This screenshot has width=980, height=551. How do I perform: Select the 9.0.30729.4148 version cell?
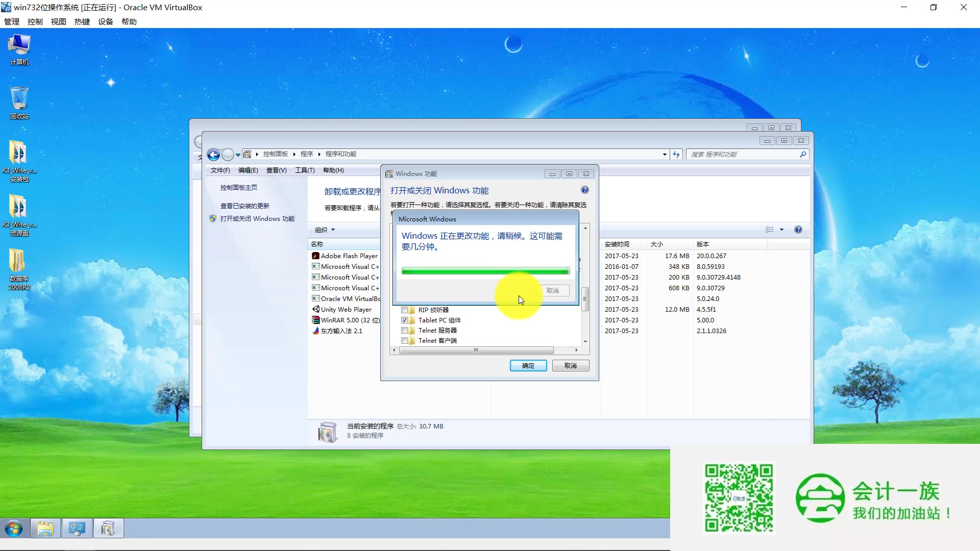(718, 278)
